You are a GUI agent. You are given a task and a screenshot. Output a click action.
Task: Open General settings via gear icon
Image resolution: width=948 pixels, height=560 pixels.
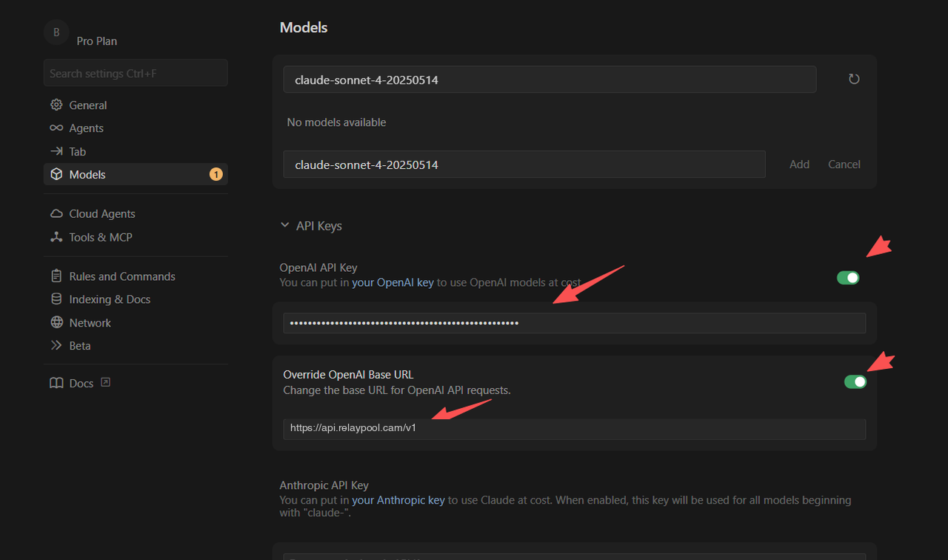pos(56,105)
